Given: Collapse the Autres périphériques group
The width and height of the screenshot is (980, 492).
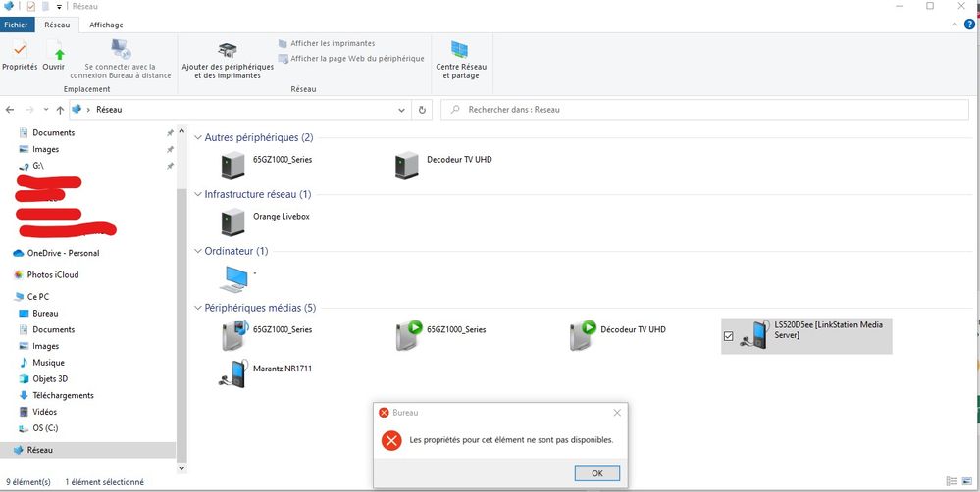Looking at the screenshot, I should 198,138.
